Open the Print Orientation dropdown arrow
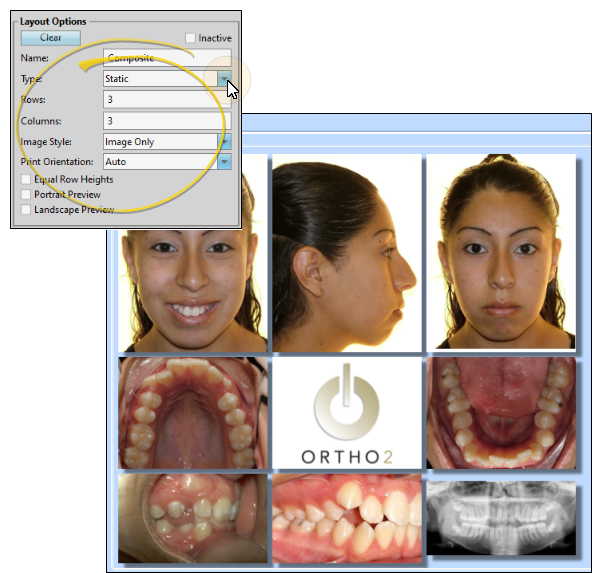The image size is (593, 573). click(224, 161)
